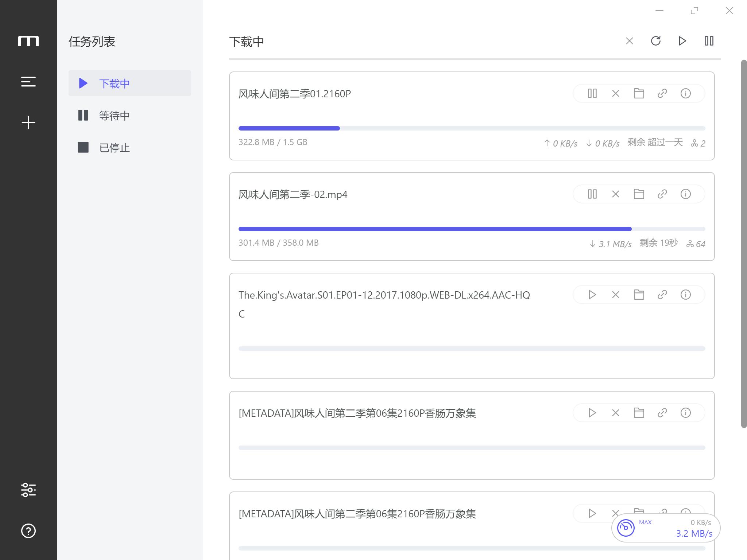Screen dimensions: 747x560
Task: Copy link for 风味人间第二季01.2160P task
Action: (662, 94)
